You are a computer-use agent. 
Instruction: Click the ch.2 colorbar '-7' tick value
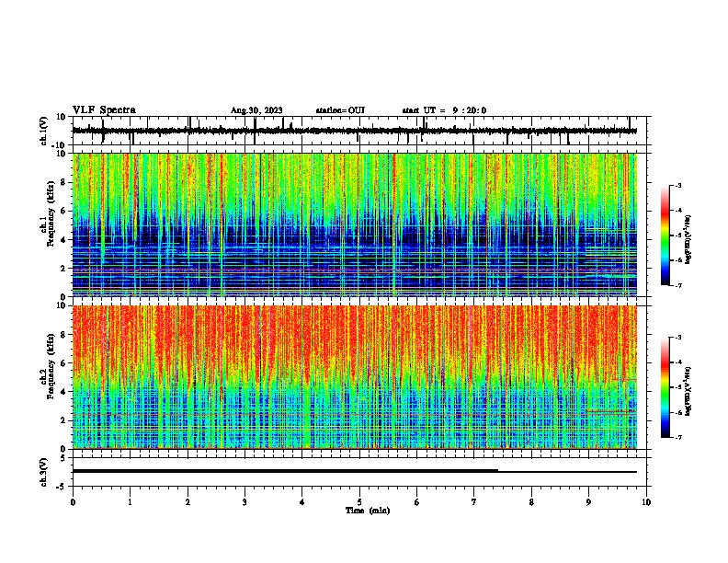pos(677,438)
